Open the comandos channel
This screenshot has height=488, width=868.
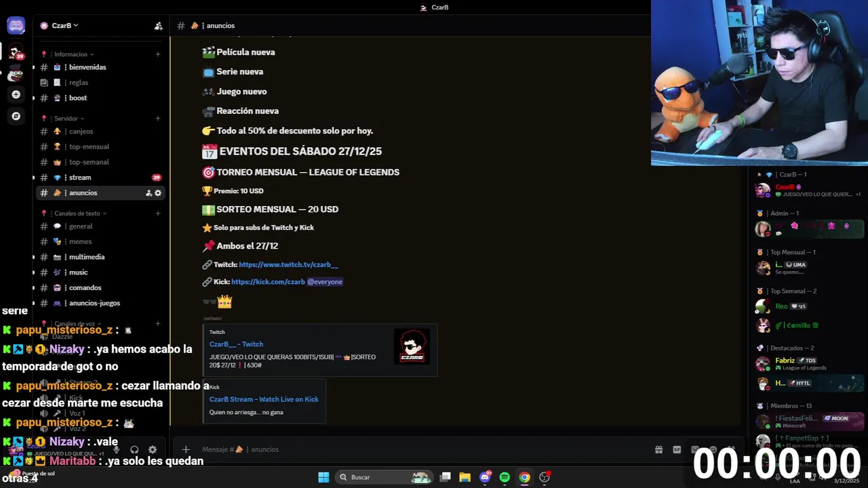[x=100, y=287]
